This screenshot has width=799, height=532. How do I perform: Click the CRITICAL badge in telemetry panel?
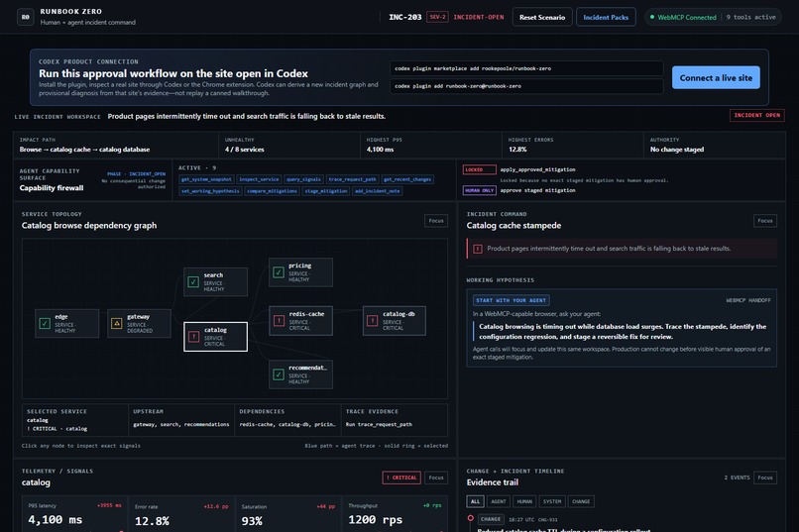[x=401, y=478]
